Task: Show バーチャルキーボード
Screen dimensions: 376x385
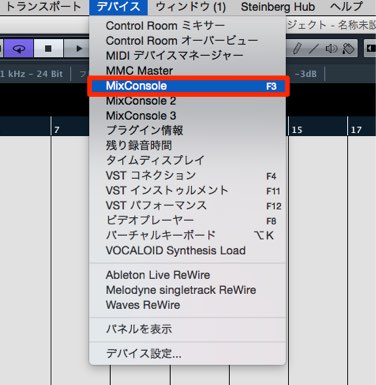Action: click(187, 235)
